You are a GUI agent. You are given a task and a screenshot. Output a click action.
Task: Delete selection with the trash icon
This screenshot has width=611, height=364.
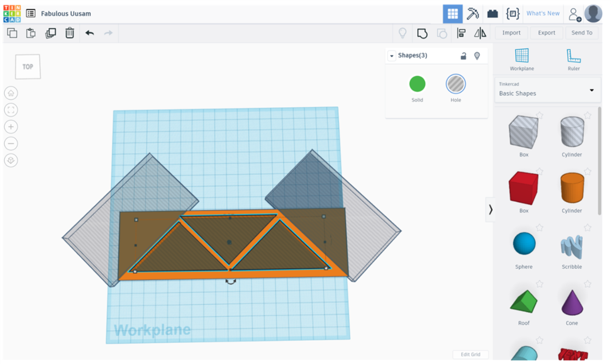tap(70, 33)
